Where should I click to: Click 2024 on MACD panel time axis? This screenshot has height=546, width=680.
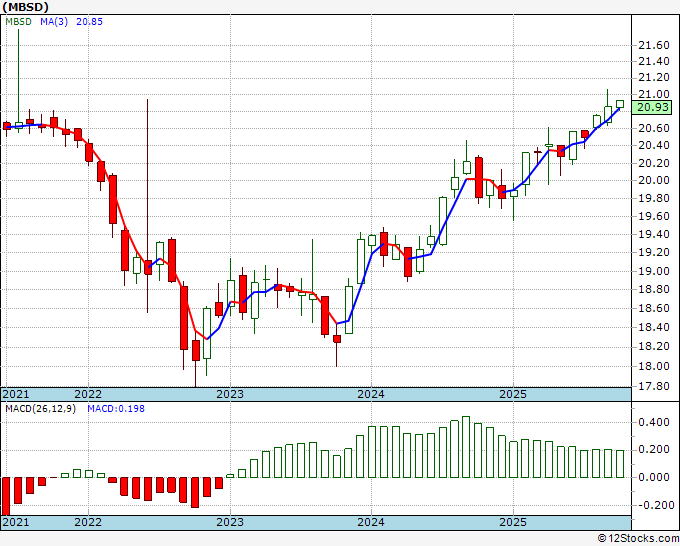click(x=371, y=522)
